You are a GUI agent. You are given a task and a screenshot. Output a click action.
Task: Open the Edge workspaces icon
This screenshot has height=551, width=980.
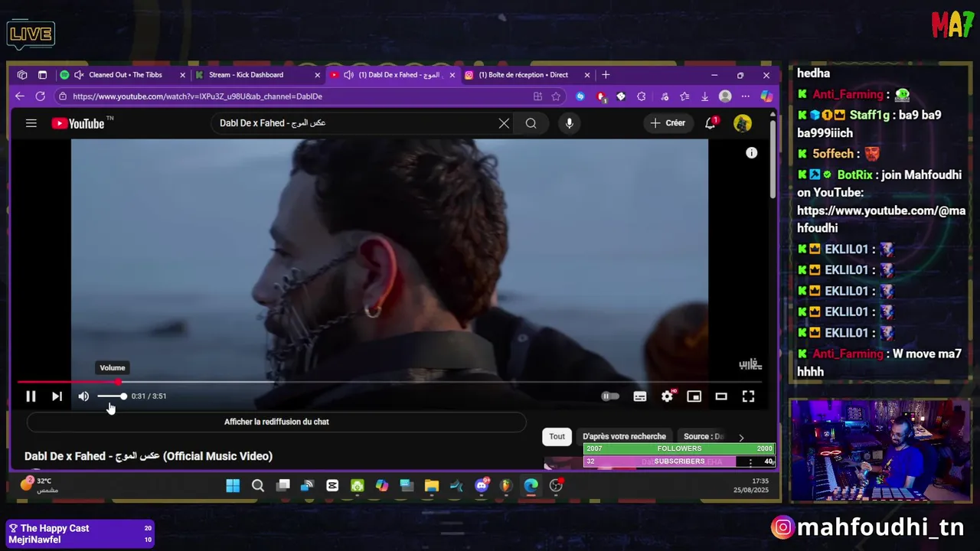22,75
